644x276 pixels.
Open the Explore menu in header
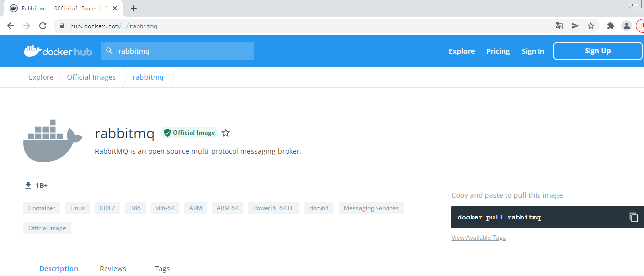pyautogui.click(x=461, y=51)
